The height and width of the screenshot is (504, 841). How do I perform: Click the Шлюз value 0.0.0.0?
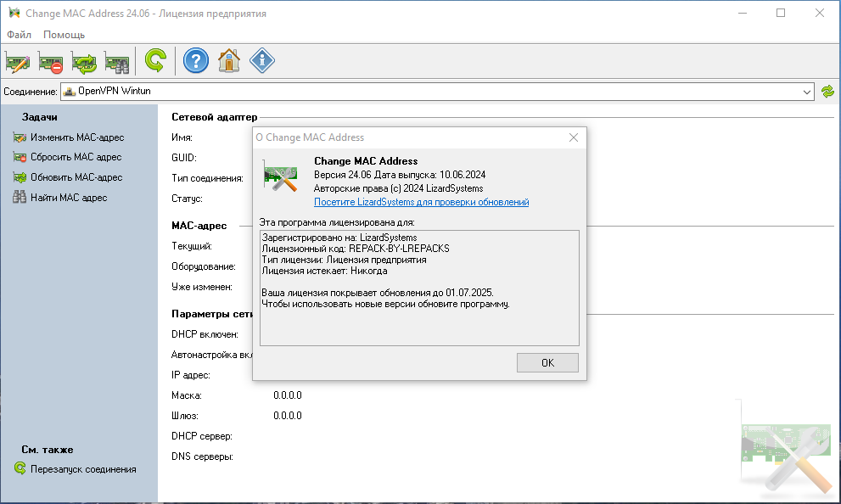[288, 416]
